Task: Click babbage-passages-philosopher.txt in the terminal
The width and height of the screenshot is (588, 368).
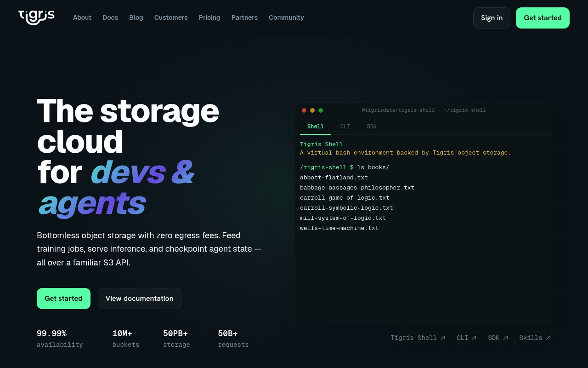Action: click(357, 188)
